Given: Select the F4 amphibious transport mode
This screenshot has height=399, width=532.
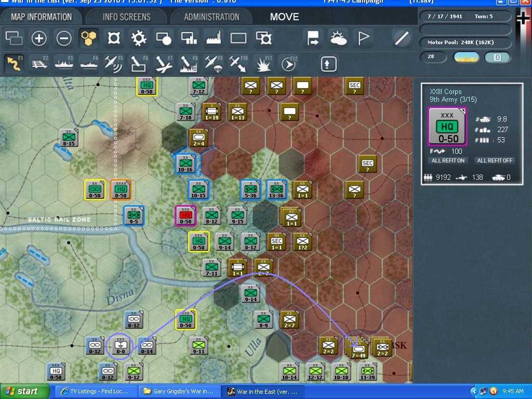Looking at the screenshot, I should click(x=89, y=63).
